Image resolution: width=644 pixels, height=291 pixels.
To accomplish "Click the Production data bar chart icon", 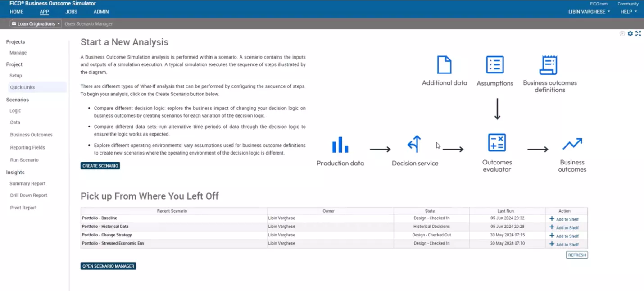I will click(x=340, y=145).
